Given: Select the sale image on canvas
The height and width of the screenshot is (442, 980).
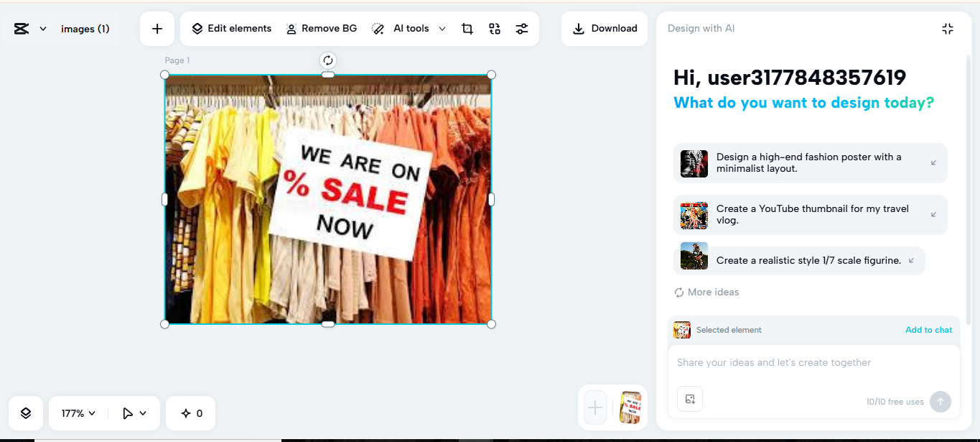Looking at the screenshot, I should point(328,199).
